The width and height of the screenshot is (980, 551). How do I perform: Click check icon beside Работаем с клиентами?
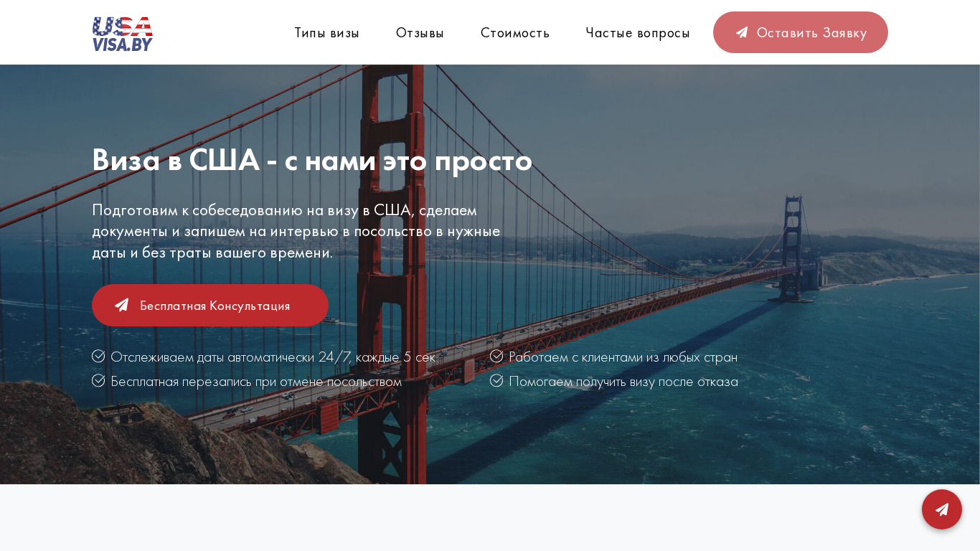coord(496,356)
